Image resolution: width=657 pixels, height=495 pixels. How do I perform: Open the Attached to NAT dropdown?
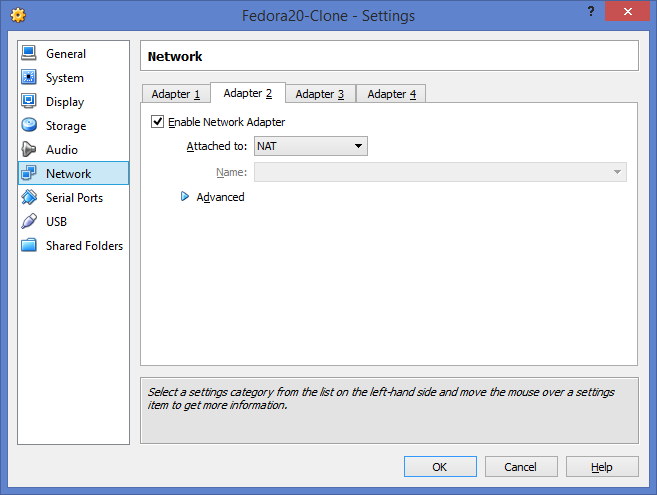coord(311,146)
